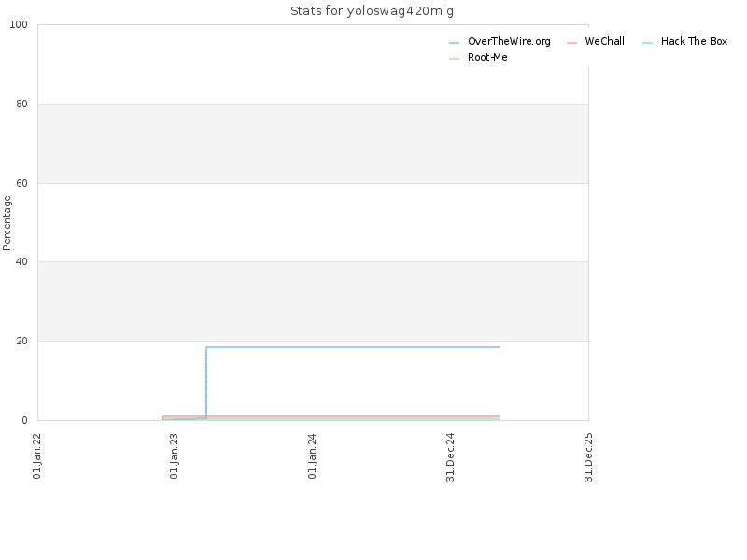Click the 01.Jan.24 x-axis date label

point(312,456)
